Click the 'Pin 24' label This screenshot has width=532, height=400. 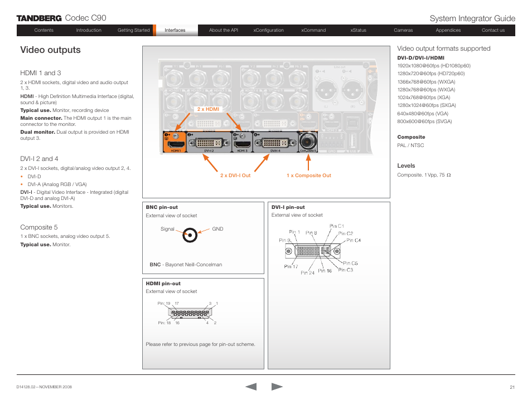coord(307,272)
